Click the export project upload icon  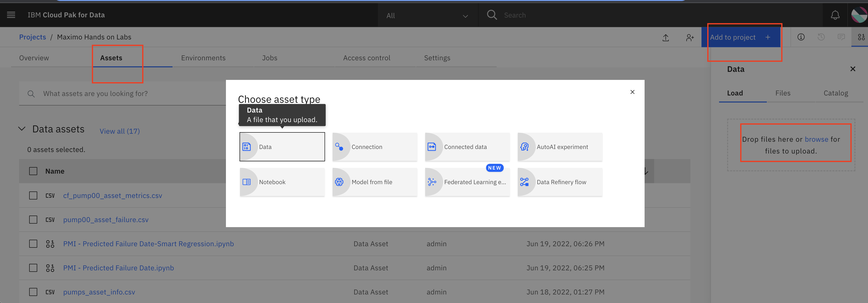point(665,37)
